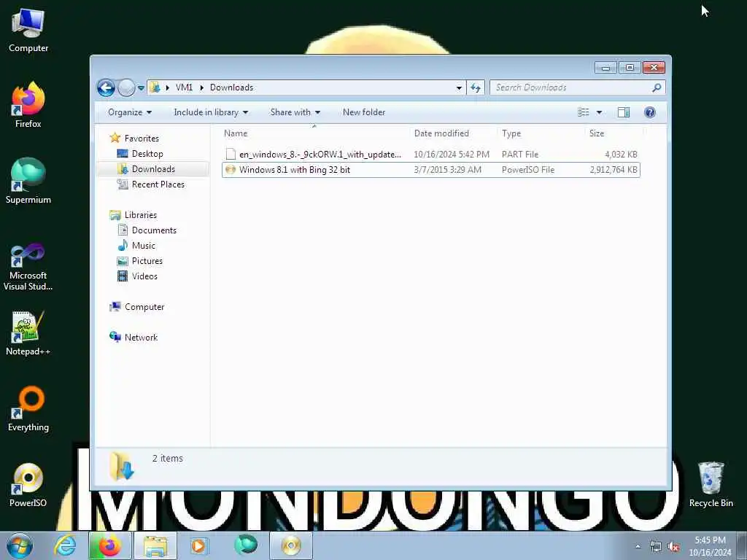Select the Recycle Bin on desktop
The image size is (747, 560).
[711, 485]
